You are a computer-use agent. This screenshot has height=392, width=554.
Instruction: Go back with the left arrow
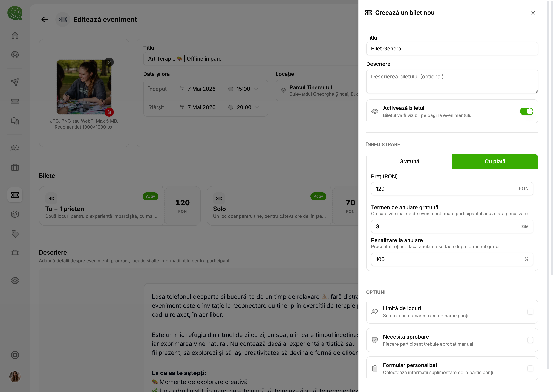pyautogui.click(x=45, y=20)
